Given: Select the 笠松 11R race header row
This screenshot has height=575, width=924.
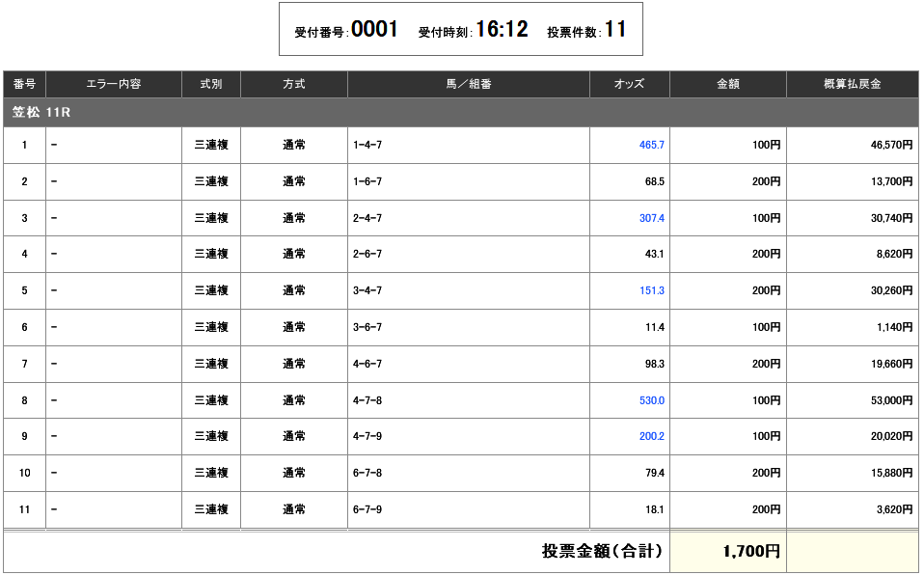Looking at the screenshot, I should point(461,113).
